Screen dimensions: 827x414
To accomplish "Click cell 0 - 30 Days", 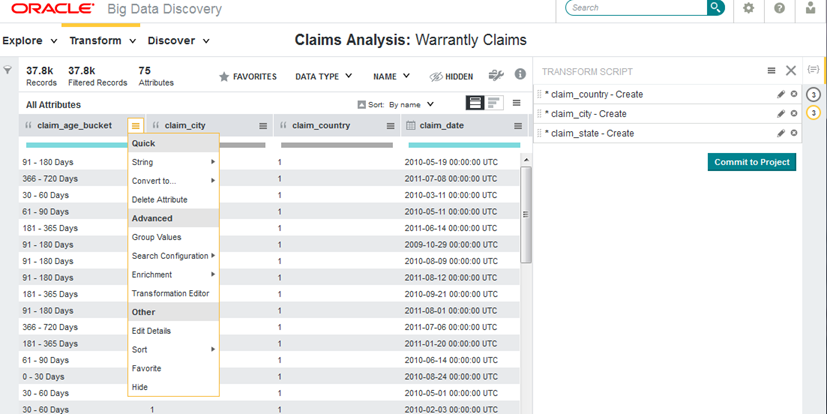I will pyautogui.click(x=43, y=377).
